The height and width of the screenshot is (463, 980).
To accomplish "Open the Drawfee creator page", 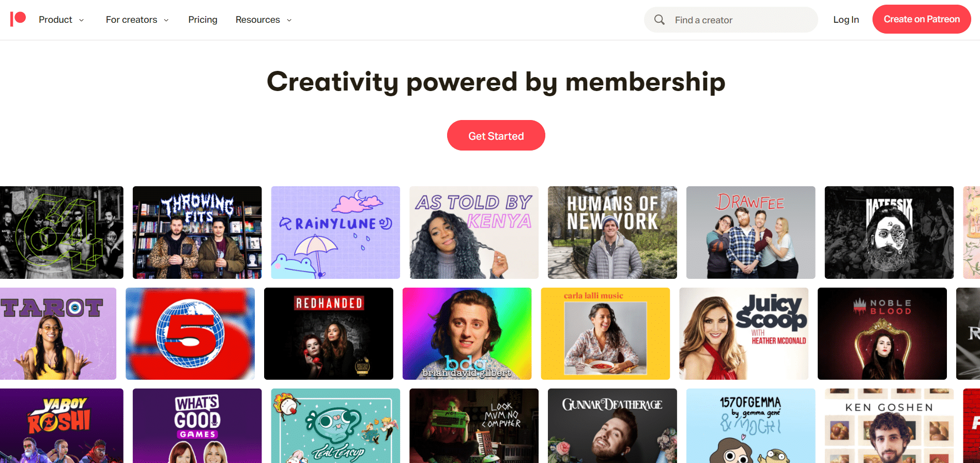I will click(750, 232).
